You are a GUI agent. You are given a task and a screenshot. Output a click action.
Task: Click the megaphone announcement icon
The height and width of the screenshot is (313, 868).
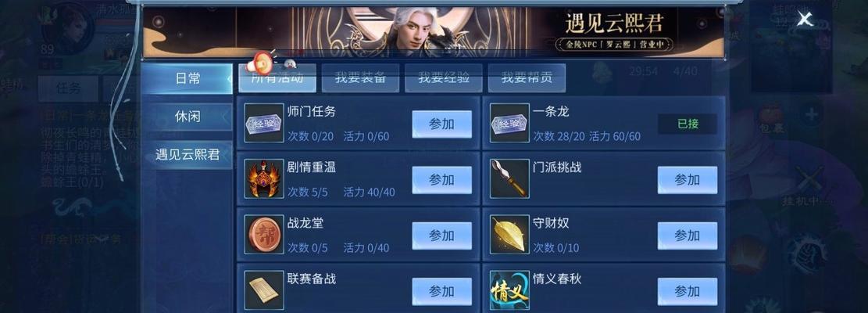260,63
